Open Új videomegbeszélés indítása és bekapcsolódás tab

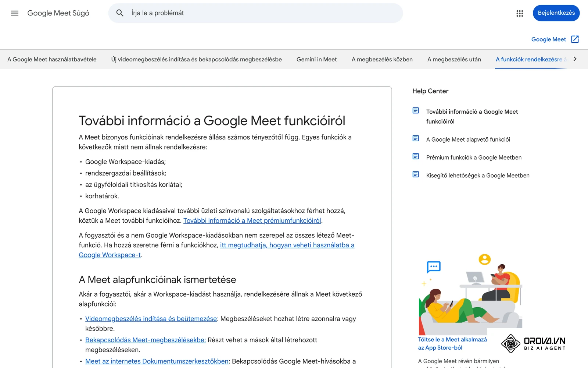197,59
